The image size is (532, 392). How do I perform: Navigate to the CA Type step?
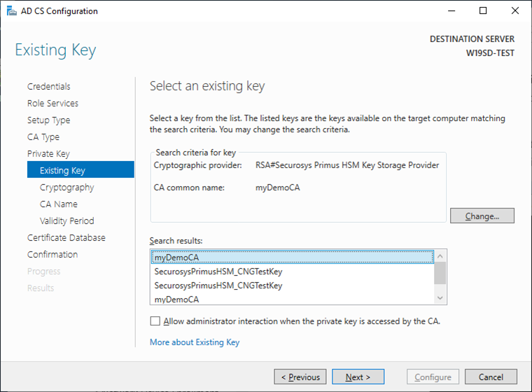43,137
